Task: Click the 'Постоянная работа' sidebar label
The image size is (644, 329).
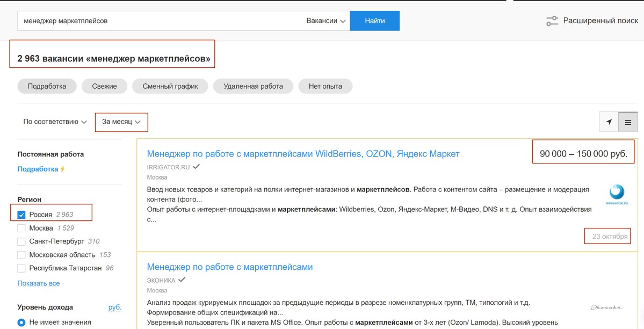Action: coord(50,154)
